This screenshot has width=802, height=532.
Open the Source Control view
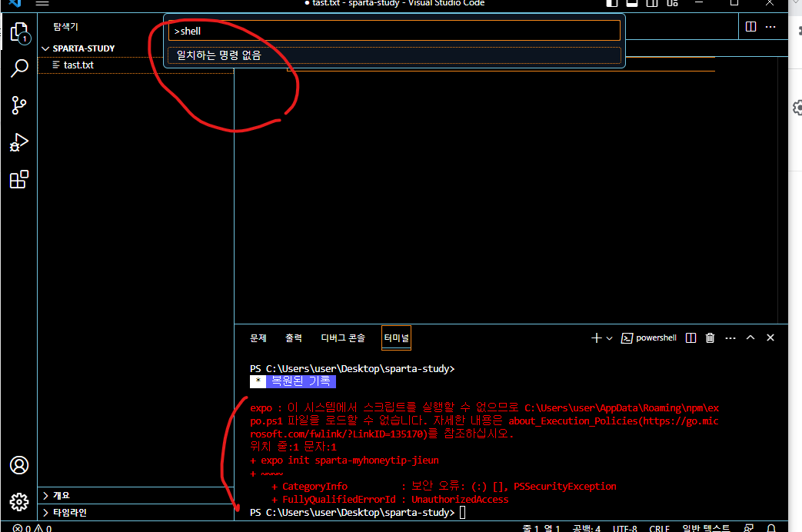[19, 105]
